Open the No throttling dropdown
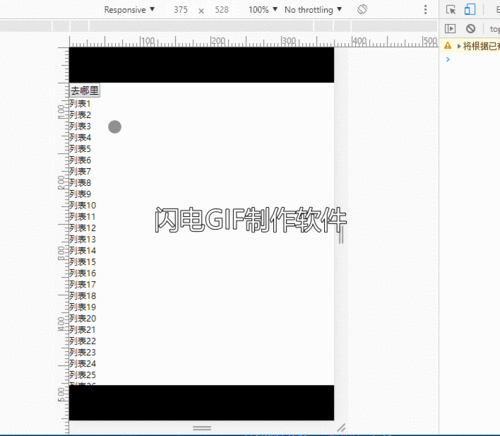This screenshot has height=436, width=500. 313,10
